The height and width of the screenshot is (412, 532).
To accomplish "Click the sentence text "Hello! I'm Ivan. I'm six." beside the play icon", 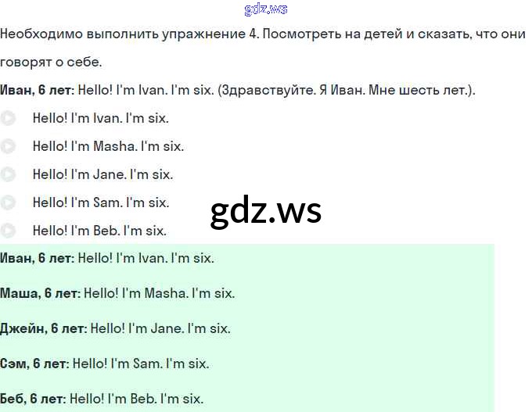I will pyautogui.click(x=101, y=118).
